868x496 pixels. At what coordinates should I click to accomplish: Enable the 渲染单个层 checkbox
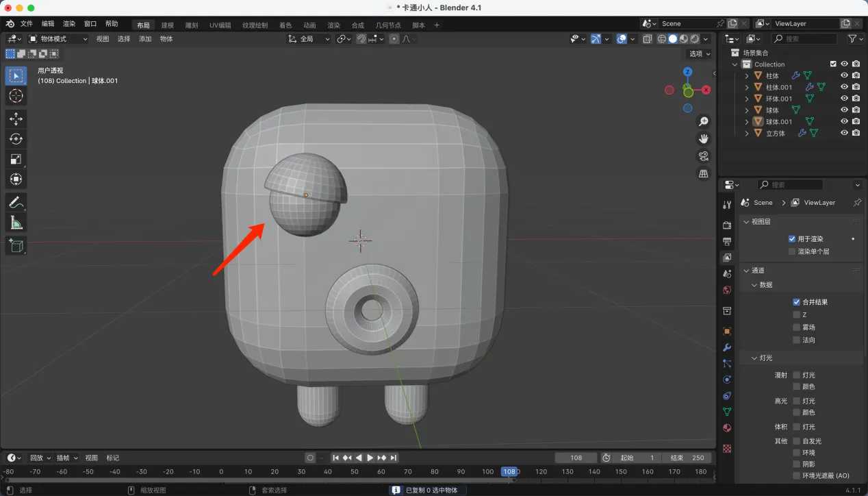793,251
